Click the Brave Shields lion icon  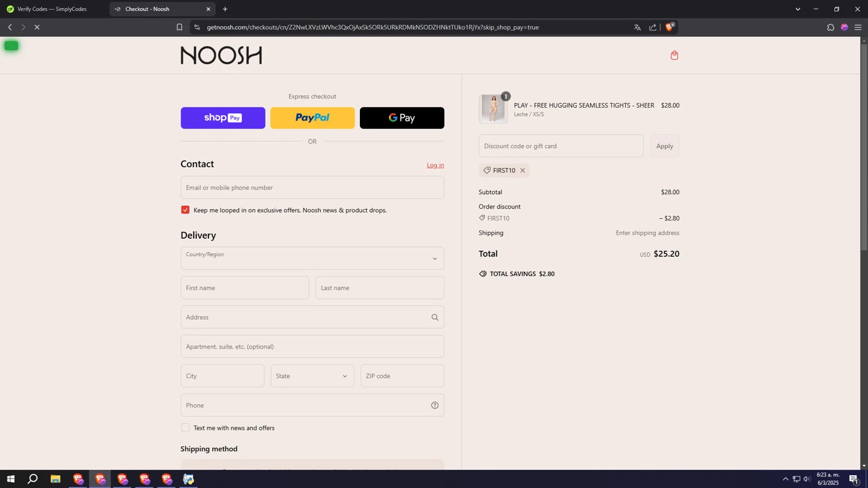(x=670, y=27)
